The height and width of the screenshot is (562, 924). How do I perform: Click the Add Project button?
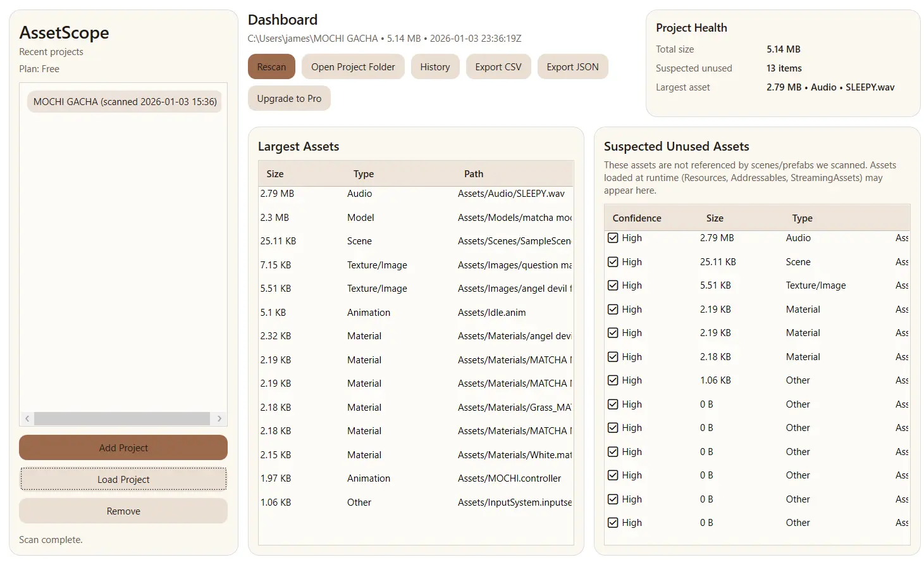point(123,447)
